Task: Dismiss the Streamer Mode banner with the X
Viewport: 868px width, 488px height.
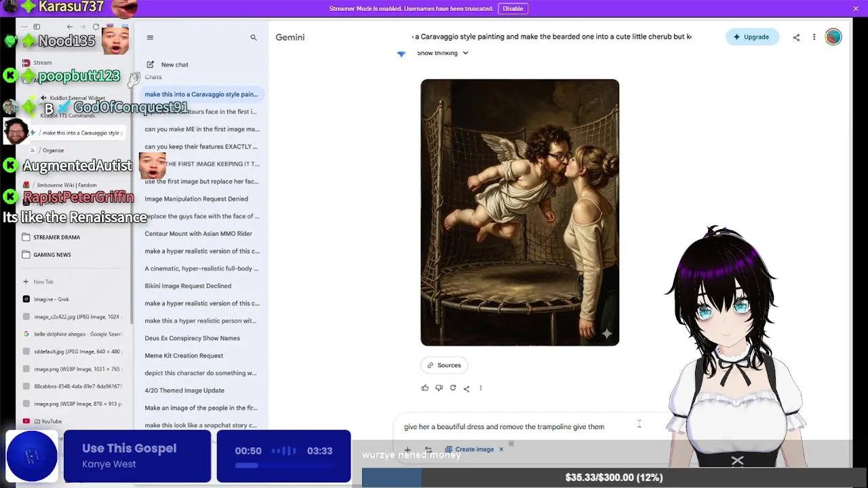Action: pos(856,9)
